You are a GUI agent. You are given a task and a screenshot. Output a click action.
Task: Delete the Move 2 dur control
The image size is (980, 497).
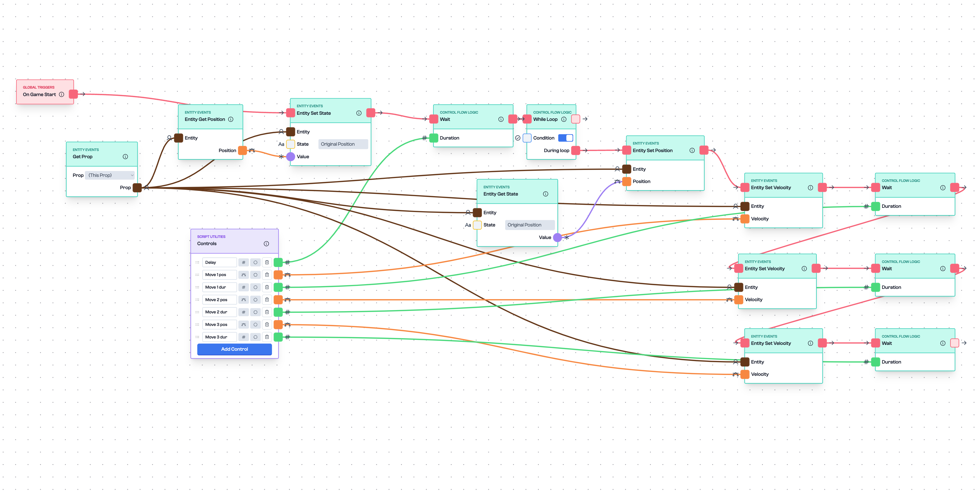[x=267, y=312]
